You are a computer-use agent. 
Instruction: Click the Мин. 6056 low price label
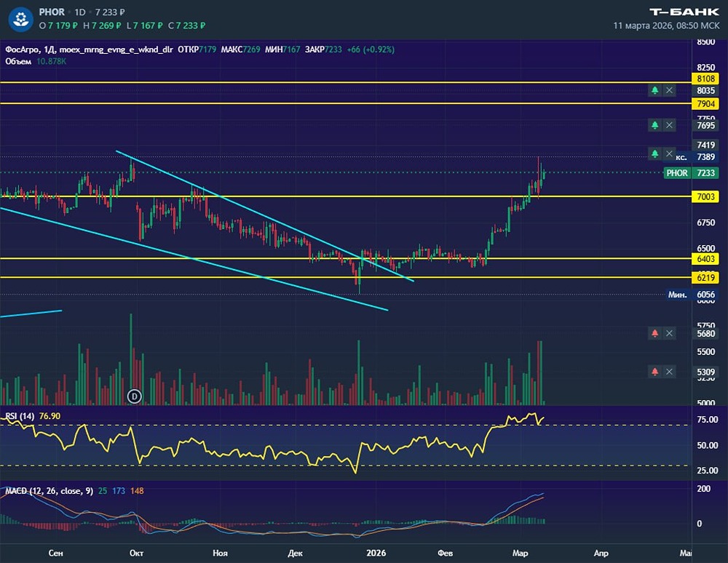click(692, 295)
